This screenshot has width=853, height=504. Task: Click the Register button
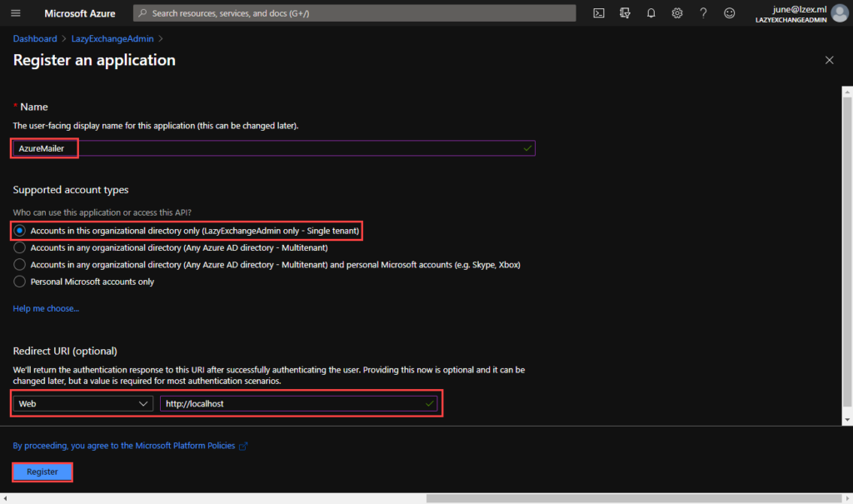pos(42,472)
